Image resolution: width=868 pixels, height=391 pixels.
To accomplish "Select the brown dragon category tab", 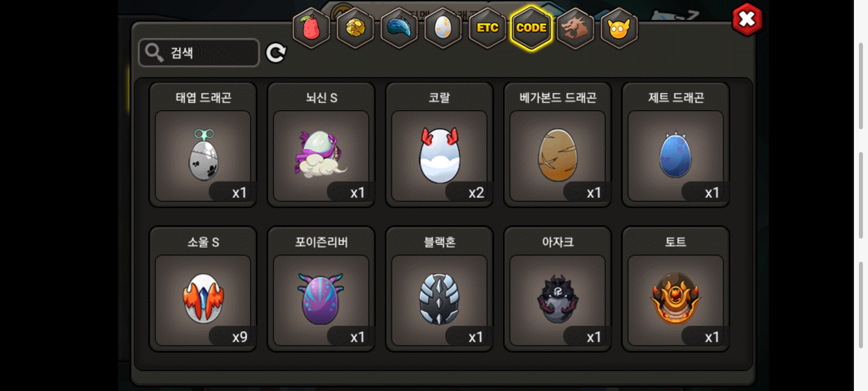I will tap(575, 28).
